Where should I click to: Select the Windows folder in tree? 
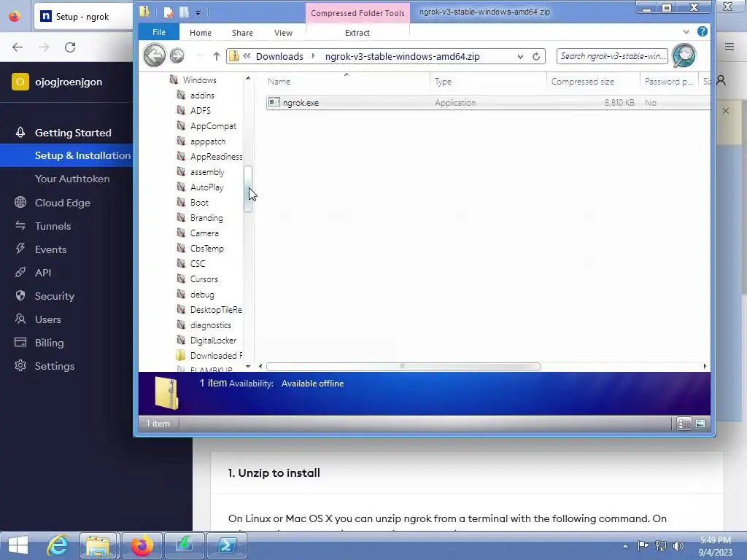coord(200,80)
